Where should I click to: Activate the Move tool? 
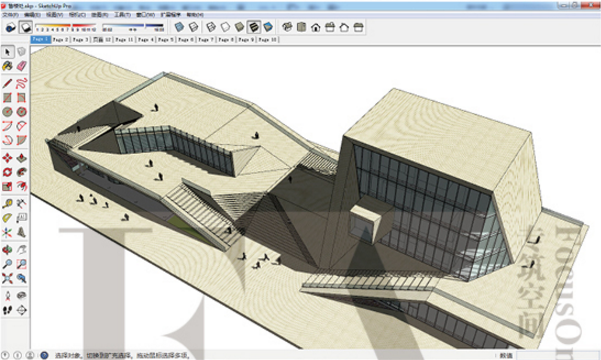[7, 158]
